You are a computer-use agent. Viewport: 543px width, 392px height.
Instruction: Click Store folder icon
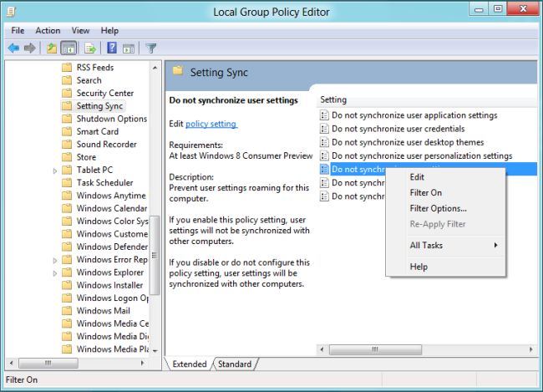click(x=67, y=157)
